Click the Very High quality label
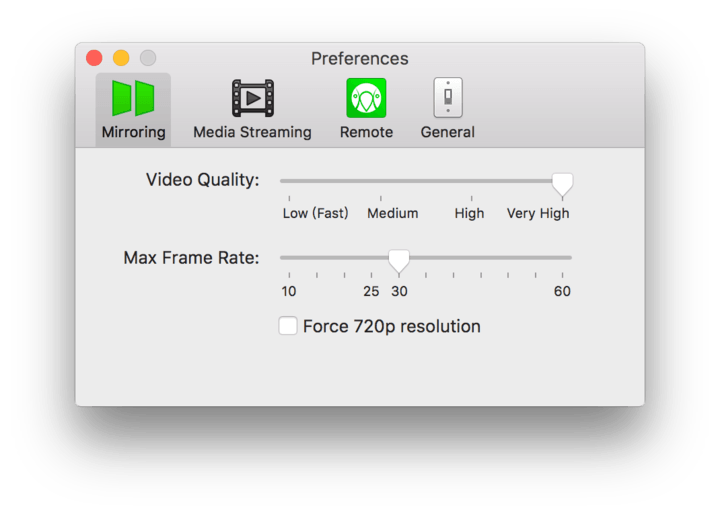The image size is (720, 514). point(538,213)
